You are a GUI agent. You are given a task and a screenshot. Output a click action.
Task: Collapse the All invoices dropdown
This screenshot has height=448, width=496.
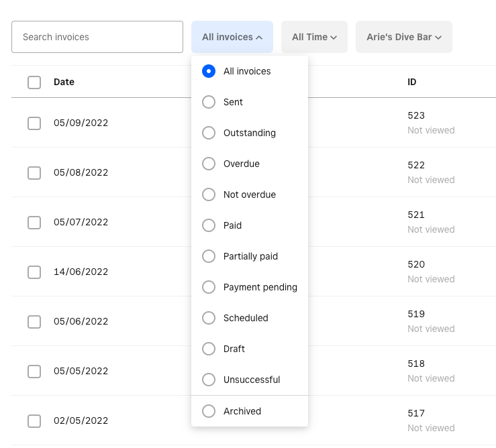[232, 37]
